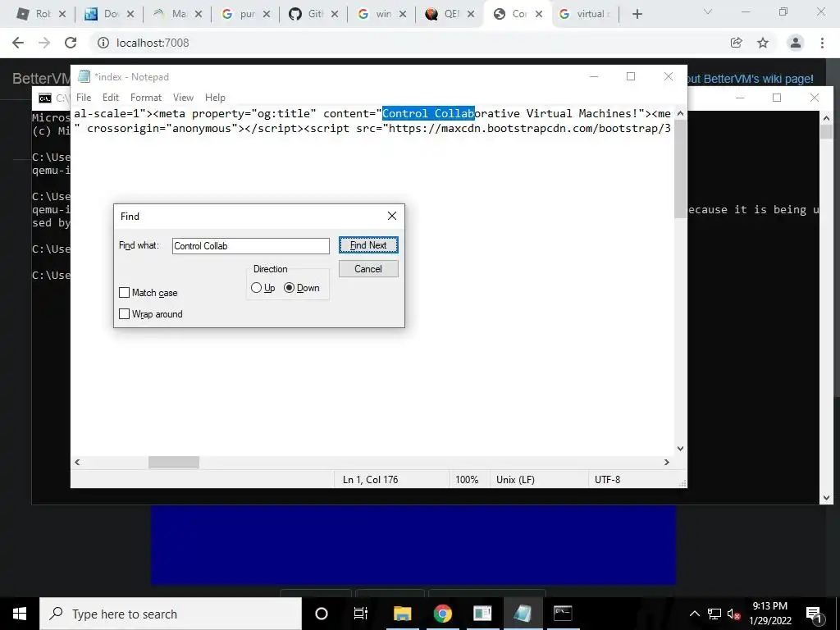Open Notepad's Format menu
The width and height of the screenshot is (840, 630).
pos(146,98)
